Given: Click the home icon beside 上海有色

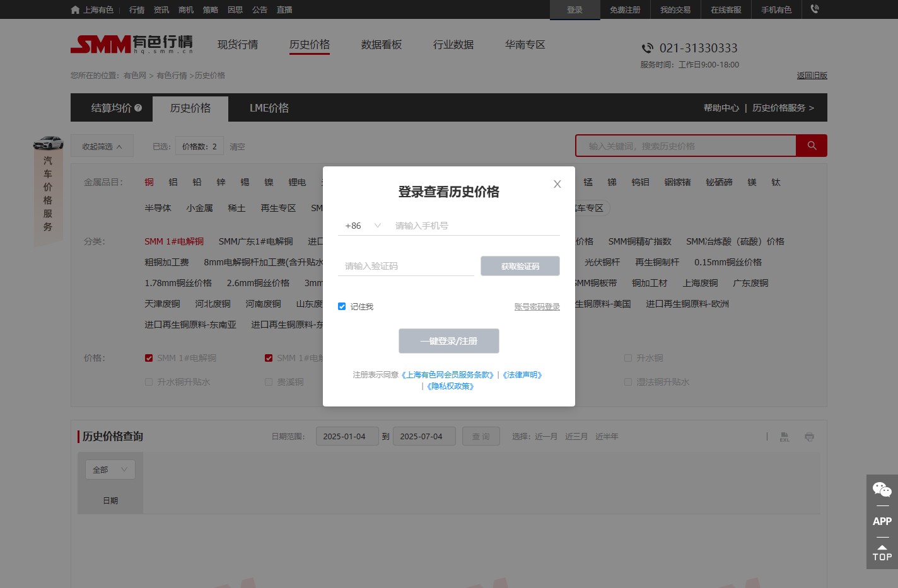Looking at the screenshot, I should 76,10.
